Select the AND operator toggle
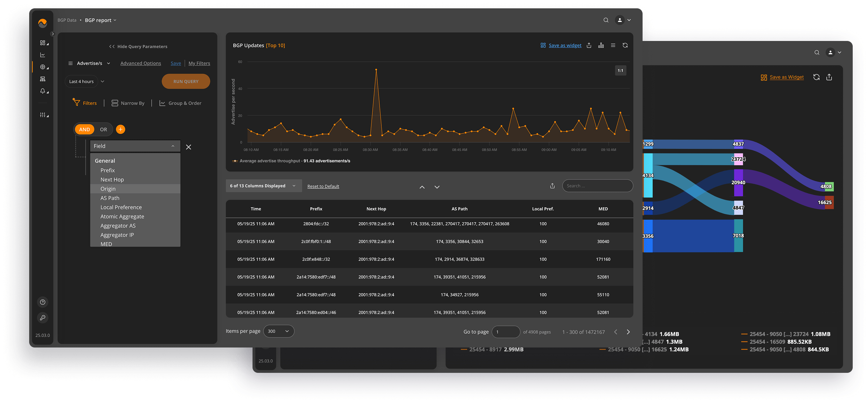 [84, 129]
